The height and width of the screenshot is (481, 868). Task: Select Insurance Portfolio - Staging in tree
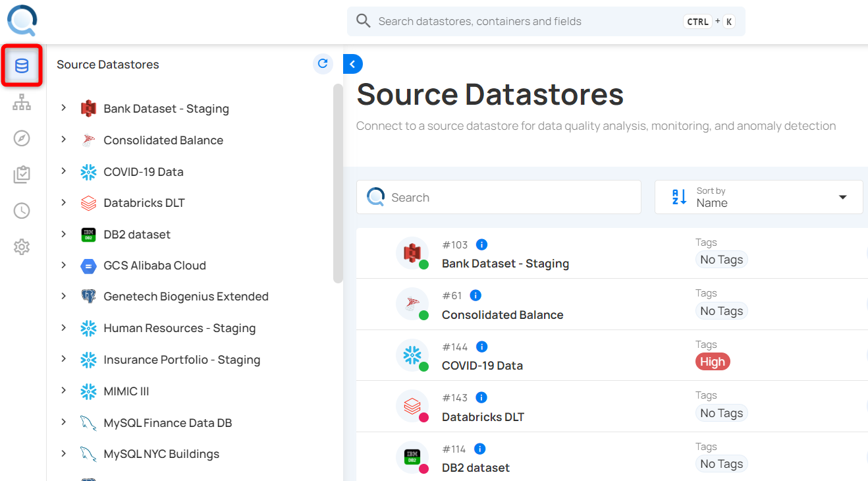(182, 360)
